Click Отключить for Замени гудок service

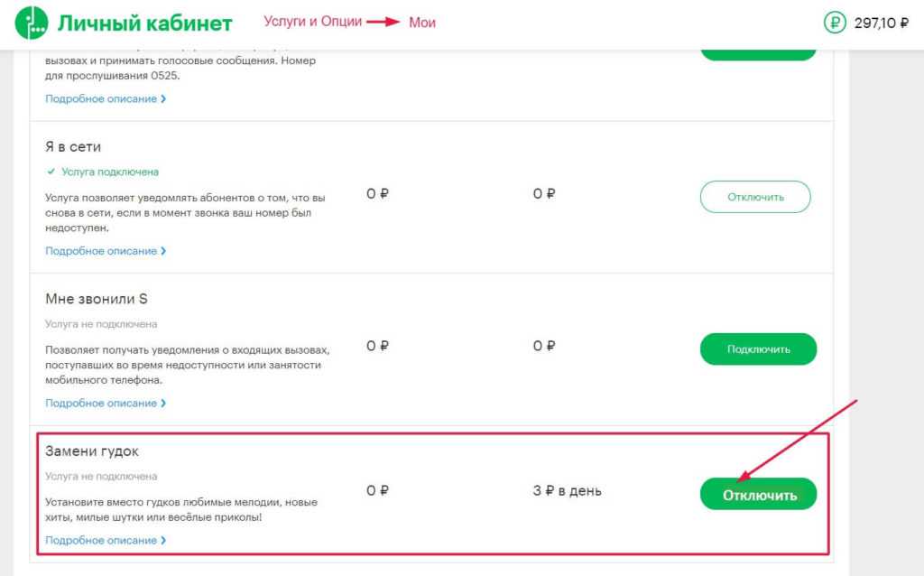(x=758, y=494)
